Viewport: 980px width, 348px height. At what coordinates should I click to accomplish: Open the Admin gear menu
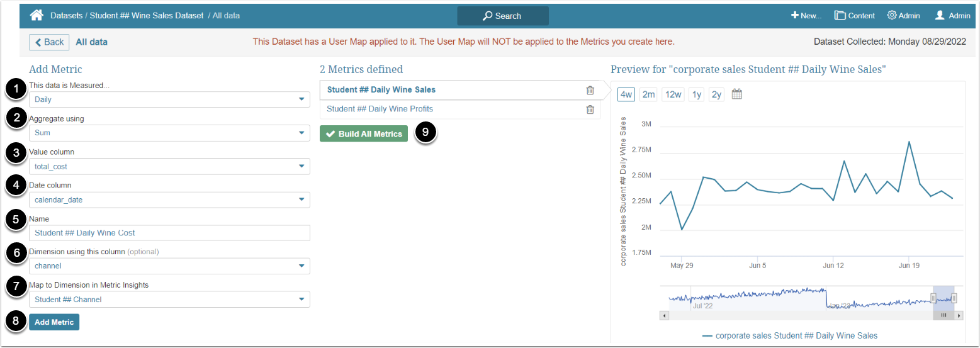pos(903,16)
